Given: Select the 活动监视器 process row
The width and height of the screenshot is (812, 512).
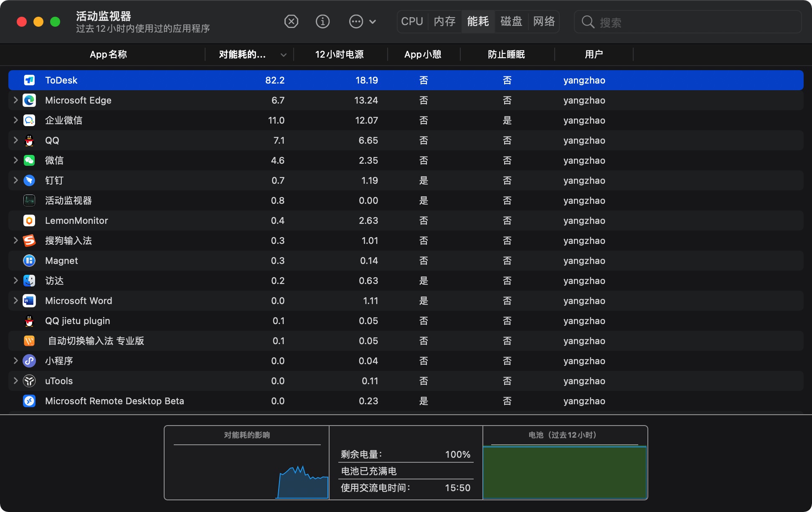Looking at the screenshot, I should tap(69, 200).
